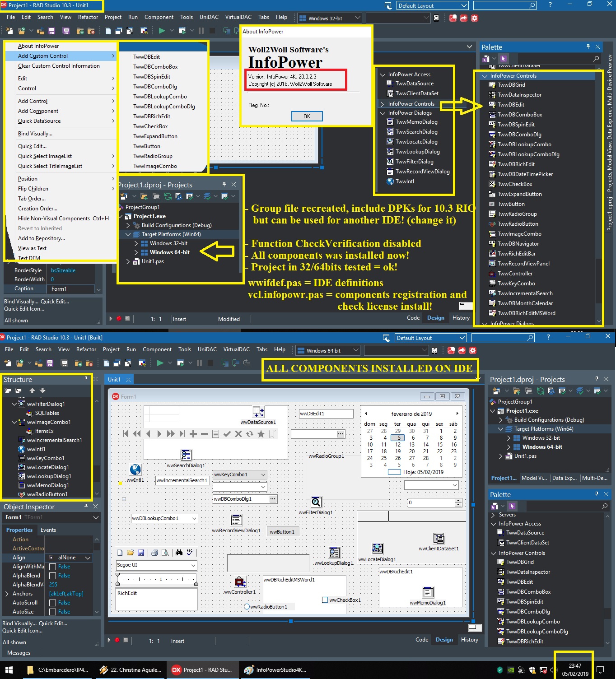Open the Windows notification center icon
Image resolution: width=616 pixels, height=679 pixels.
point(600,670)
